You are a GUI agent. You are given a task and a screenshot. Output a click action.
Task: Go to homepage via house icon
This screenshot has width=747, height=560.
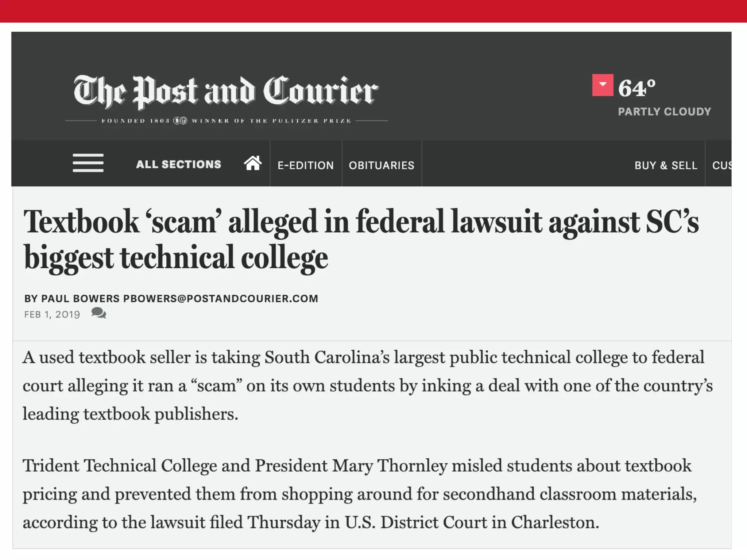coord(253,163)
